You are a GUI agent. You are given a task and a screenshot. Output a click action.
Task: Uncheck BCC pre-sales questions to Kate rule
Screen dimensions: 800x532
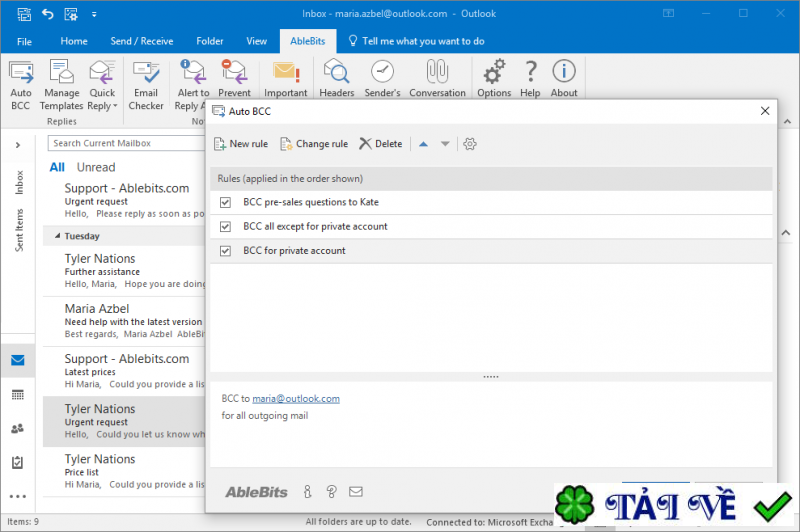tap(225, 202)
